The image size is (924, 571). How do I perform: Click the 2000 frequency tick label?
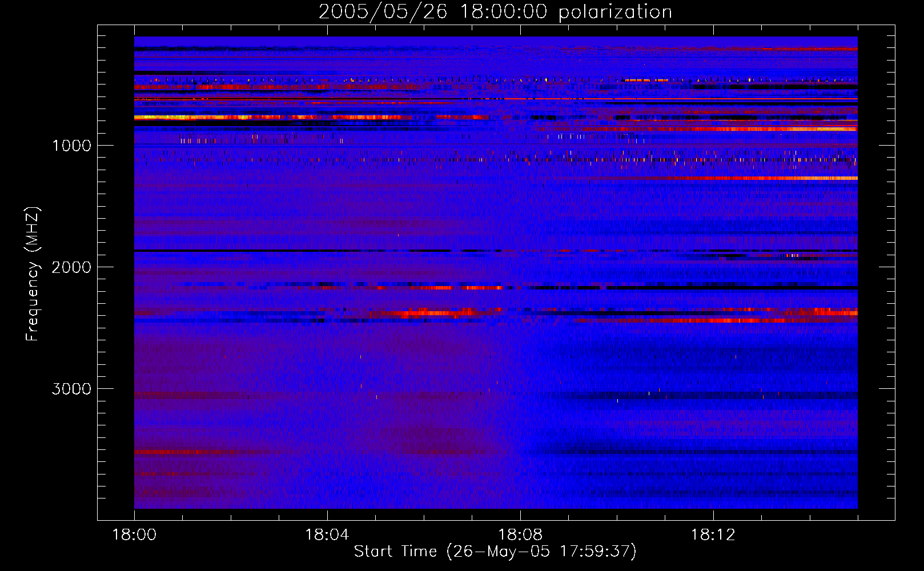point(71,267)
